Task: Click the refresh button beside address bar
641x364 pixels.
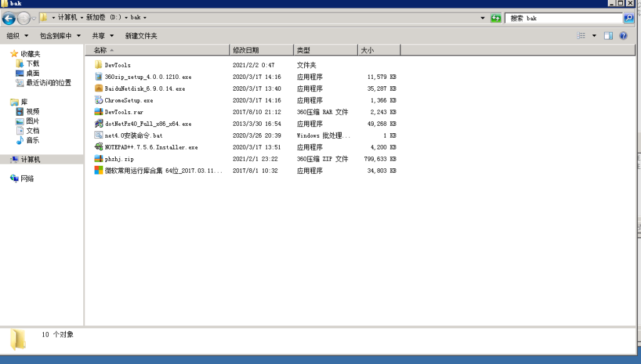Action: coord(496,18)
